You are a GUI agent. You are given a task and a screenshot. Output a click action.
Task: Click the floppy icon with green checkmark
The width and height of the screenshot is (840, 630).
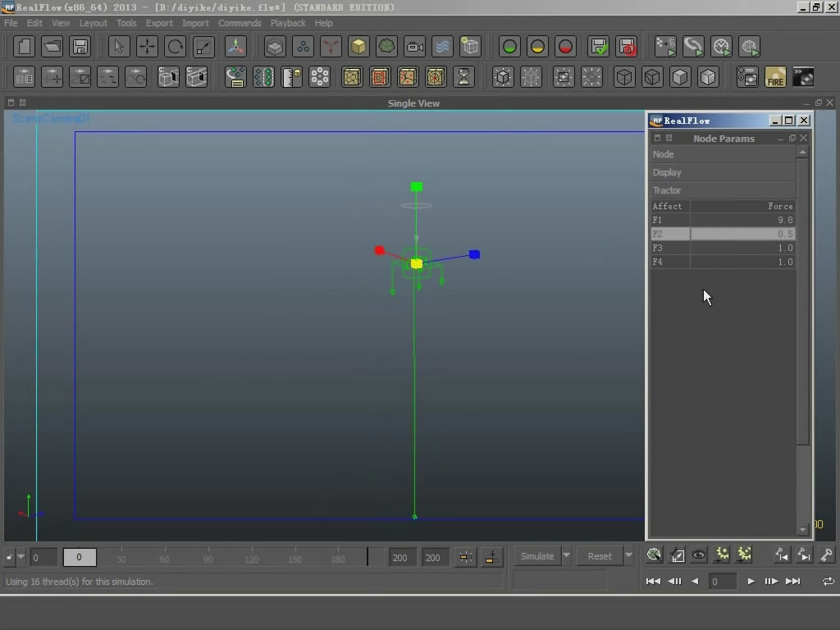(599, 47)
